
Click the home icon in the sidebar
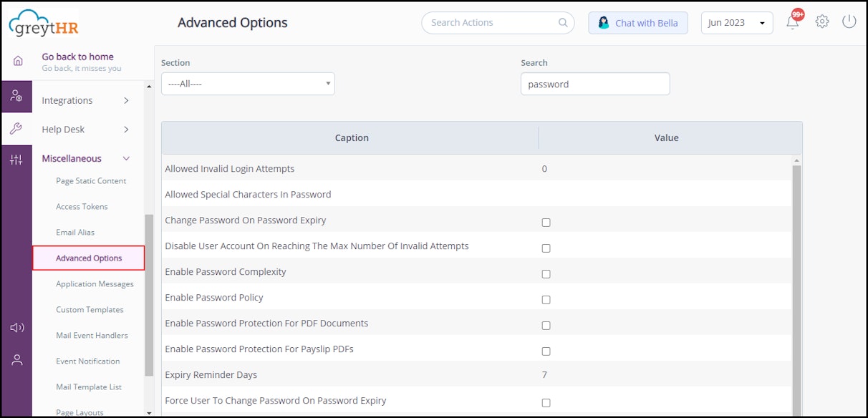coord(17,61)
